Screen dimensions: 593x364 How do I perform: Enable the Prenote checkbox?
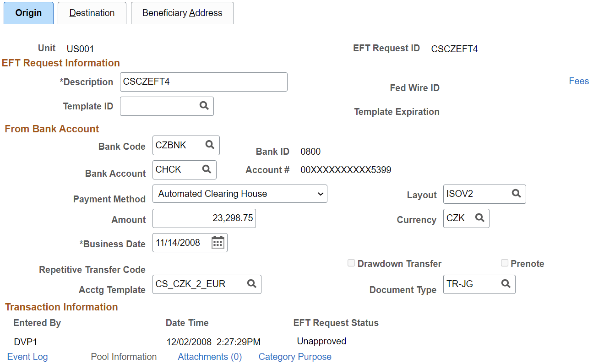tap(505, 263)
